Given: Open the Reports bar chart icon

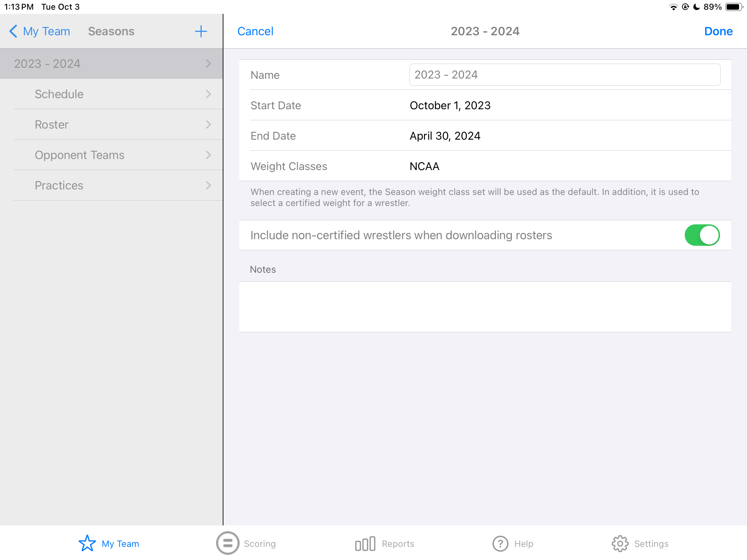Looking at the screenshot, I should pos(365,544).
